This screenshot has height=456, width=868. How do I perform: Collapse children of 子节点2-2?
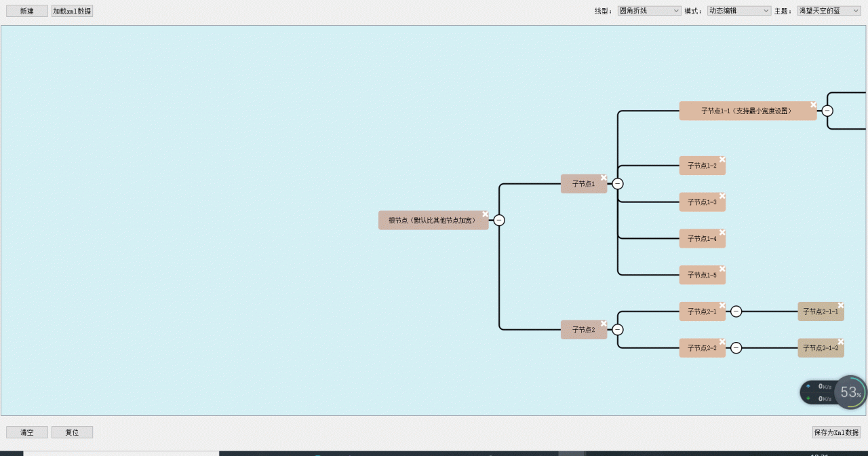click(736, 348)
